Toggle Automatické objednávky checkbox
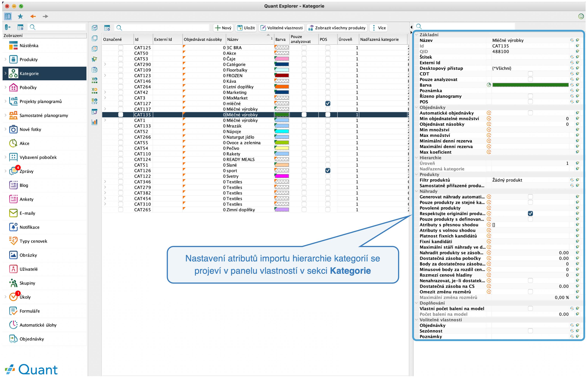 point(530,113)
